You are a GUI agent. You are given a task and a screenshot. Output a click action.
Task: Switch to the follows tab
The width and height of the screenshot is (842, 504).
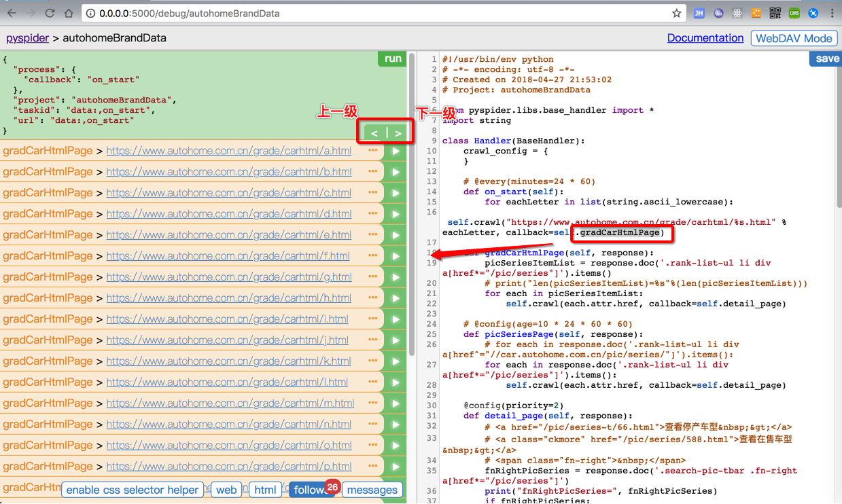point(311,490)
